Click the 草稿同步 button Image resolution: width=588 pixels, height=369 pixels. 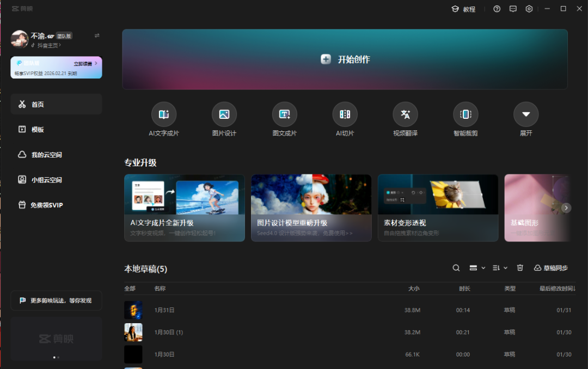[x=550, y=268]
